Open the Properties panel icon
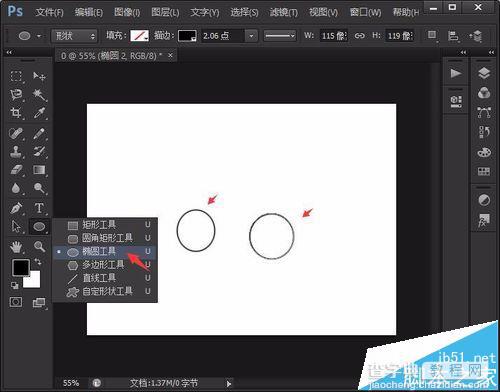The height and width of the screenshot is (392, 500). tap(456, 101)
